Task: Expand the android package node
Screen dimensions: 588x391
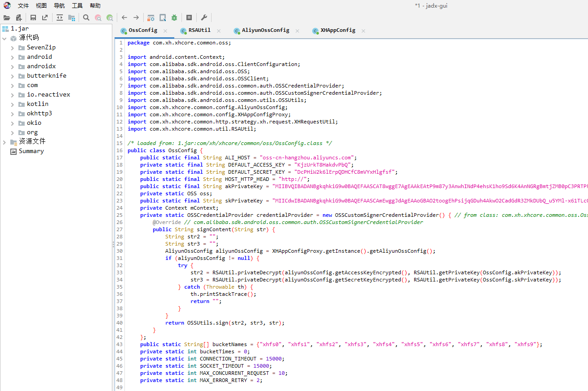Action: 13,57
